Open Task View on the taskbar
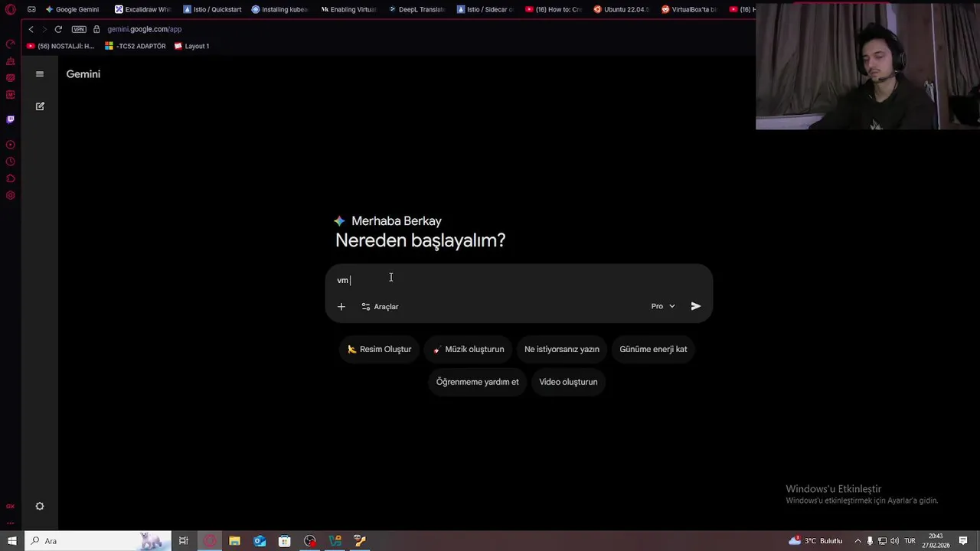The width and height of the screenshot is (980, 551). click(184, 541)
